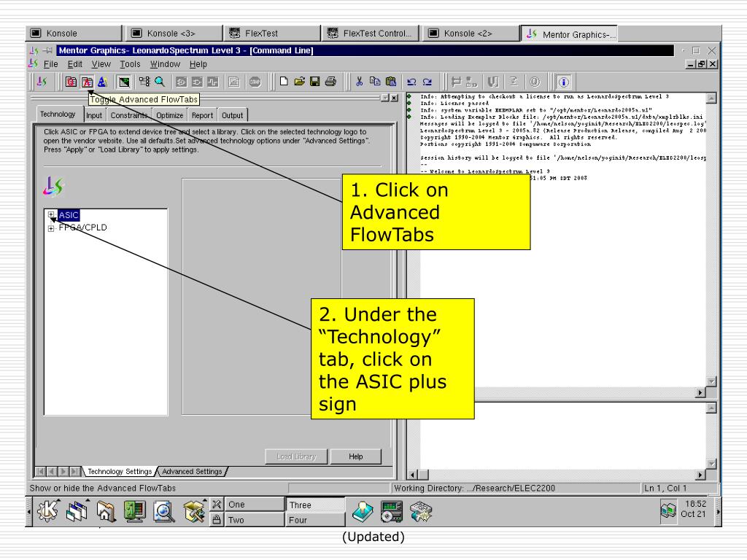Save using the floppy disk icon
The width and height of the screenshot is (747, 560).
[314, 82]
